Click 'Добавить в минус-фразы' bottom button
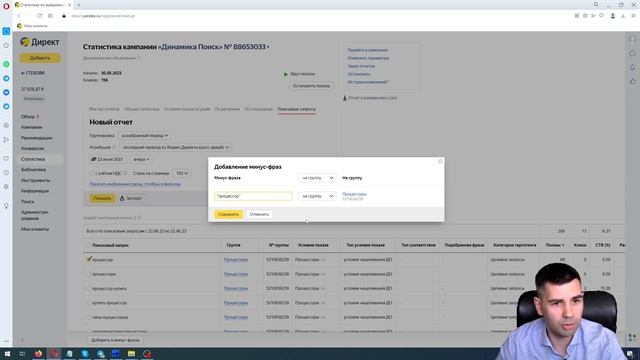The height and width of the screenshot is (360, 640). [115, 340]
